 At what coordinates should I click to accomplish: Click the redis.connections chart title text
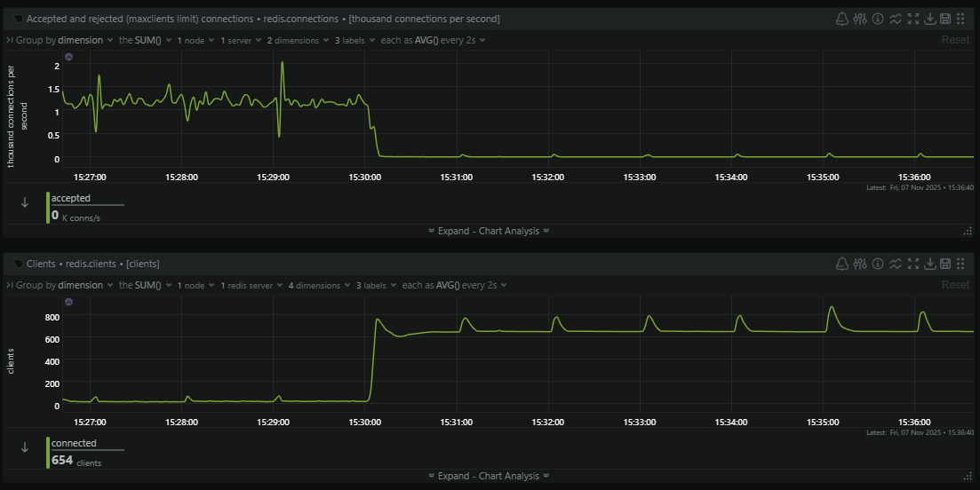[262, 20]
